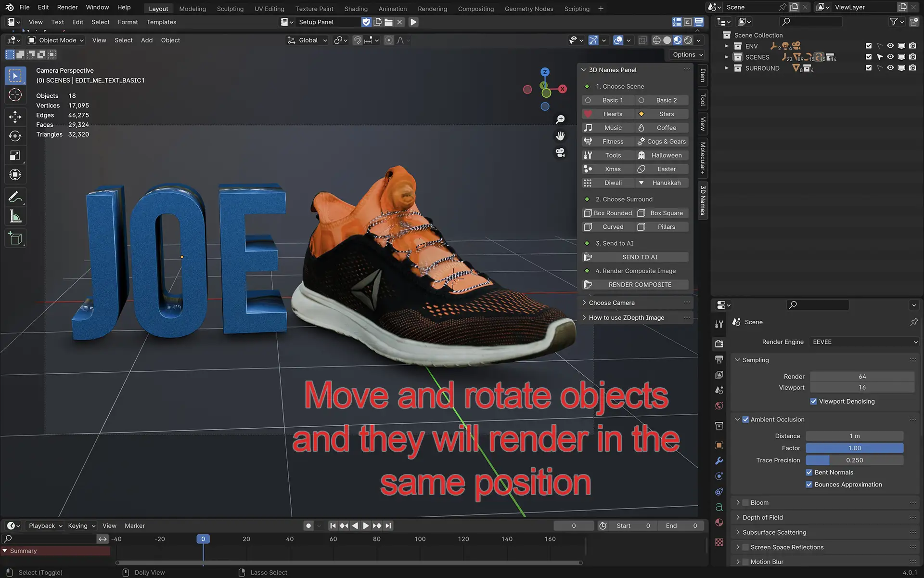The height and width of the screenshot is (578, 924).
Task: Disable the Ambient Occlusion checkbox
Action: pos(745,420)
